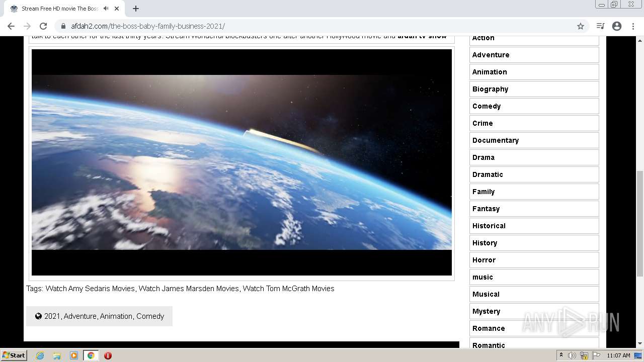Launch Internet Explorer from taskbar
Image resolution: width=644 pixels, height=362 pixels.
(40, 355)
